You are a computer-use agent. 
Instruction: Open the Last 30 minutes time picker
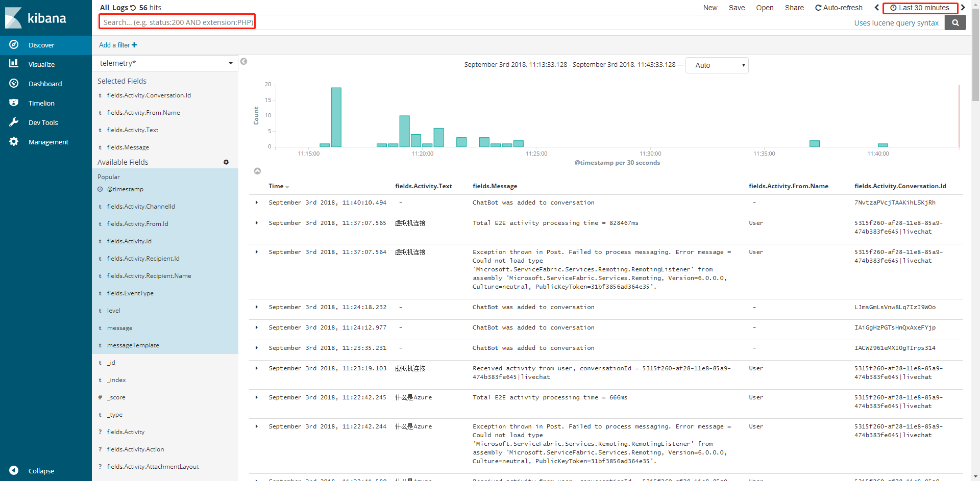920,8
